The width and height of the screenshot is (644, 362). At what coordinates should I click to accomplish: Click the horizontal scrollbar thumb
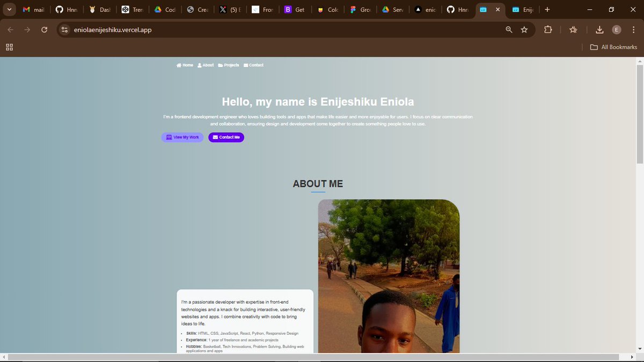coord(313,357)
